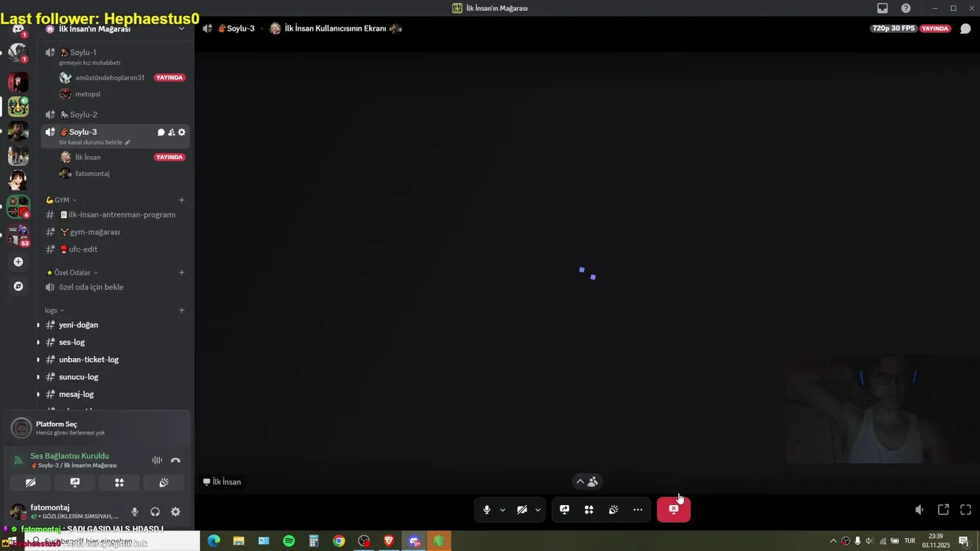Open microphone options arrow beside the mic button
This screenshot has height=551, width=980.
[503, 510]
